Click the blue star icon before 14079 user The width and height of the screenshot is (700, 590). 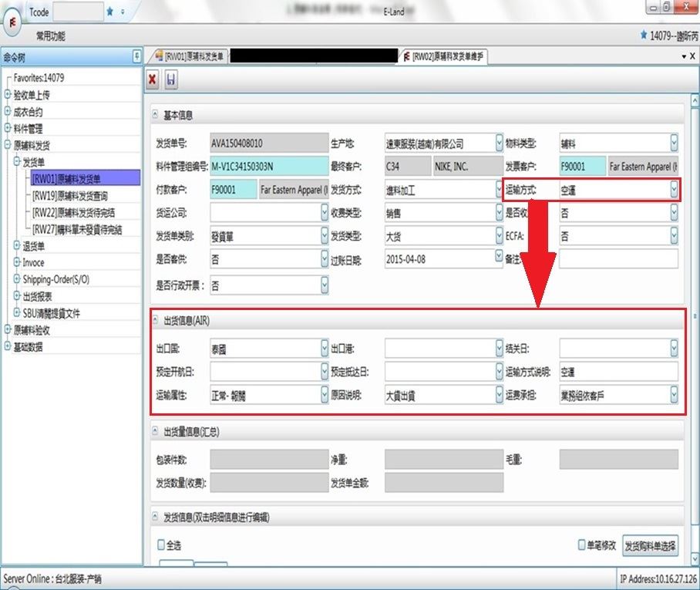click(644, 35)
